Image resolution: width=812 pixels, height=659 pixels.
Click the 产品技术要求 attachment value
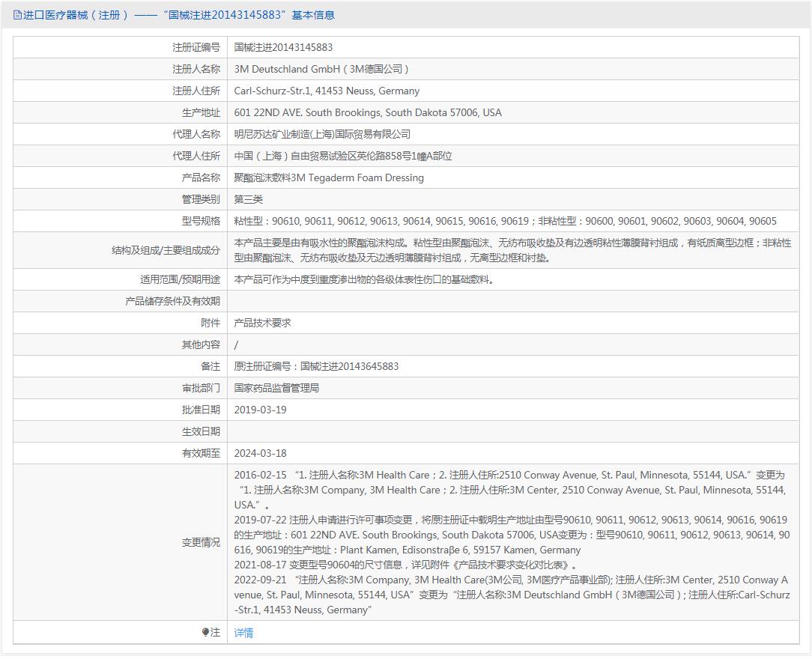click(x=263, y=324)
